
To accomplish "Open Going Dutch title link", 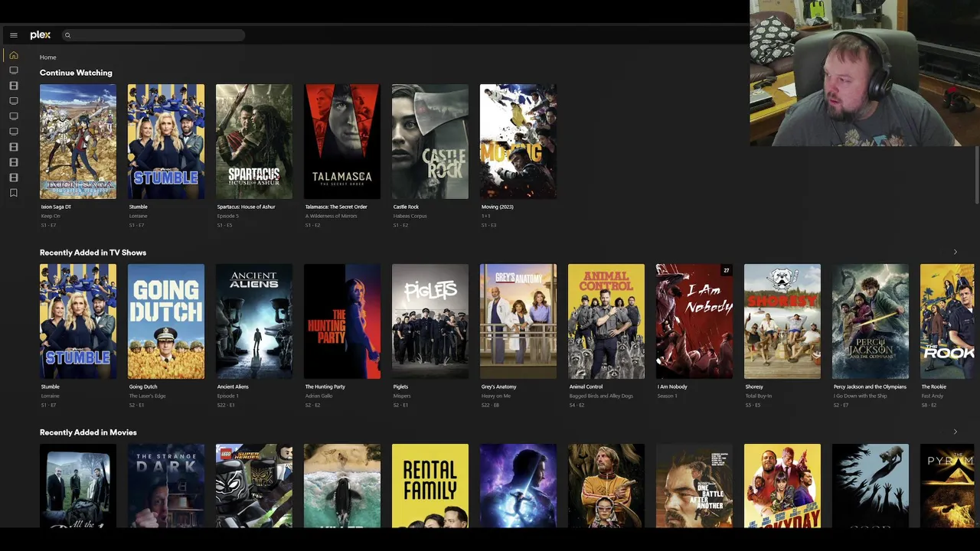I will click(x=143, y=386).
